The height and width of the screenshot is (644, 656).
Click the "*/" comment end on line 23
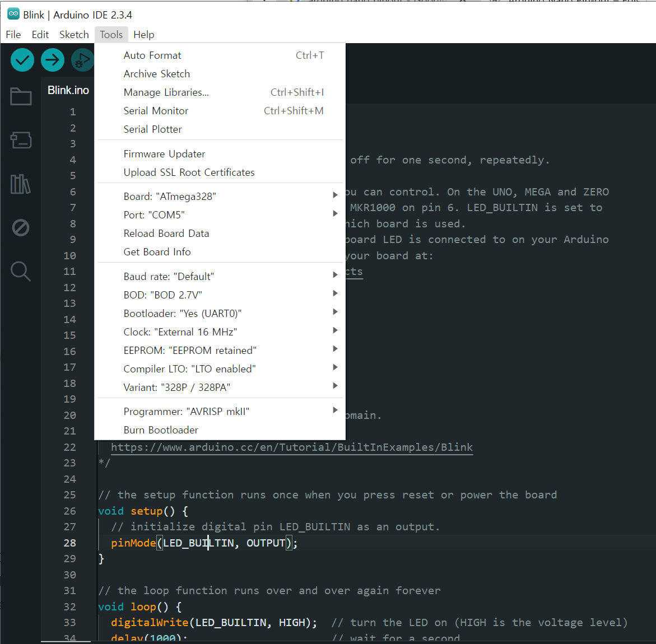pos(104,463)
